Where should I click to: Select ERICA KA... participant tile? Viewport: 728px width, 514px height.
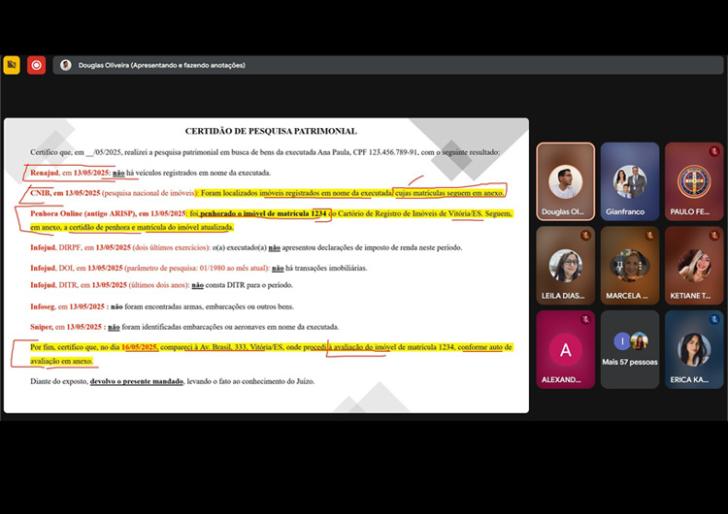(694, 349)
